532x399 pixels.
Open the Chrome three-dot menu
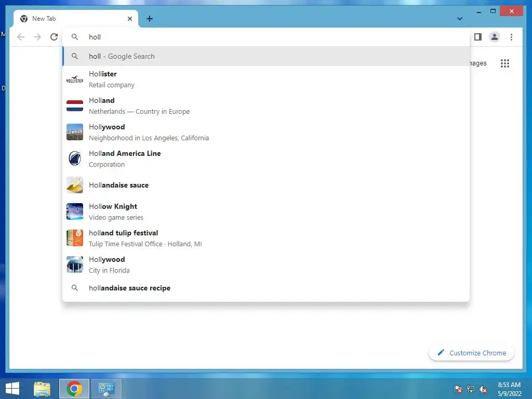[x=511, y=37]
